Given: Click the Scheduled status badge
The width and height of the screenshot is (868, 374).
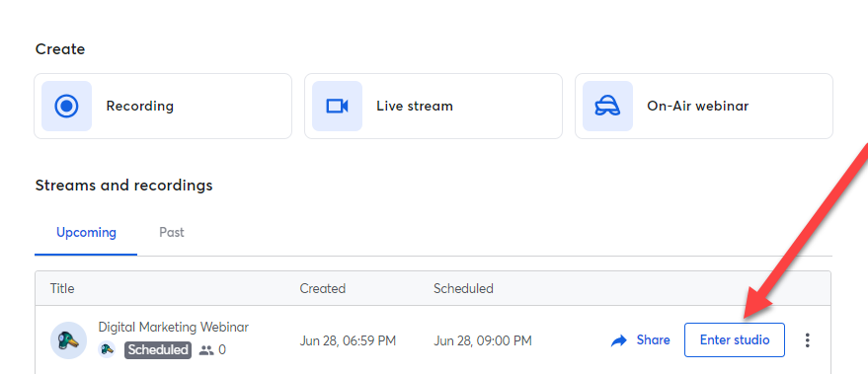Looking at the screenshot, I should pyautogui.click(x=158, y=350).
